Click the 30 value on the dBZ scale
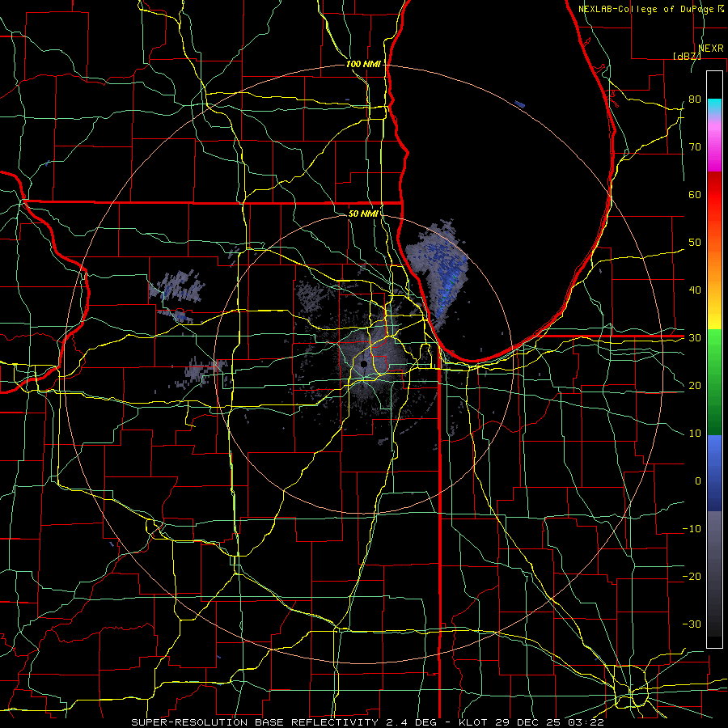Screen dimensions: 728x728 coord(695,338)
